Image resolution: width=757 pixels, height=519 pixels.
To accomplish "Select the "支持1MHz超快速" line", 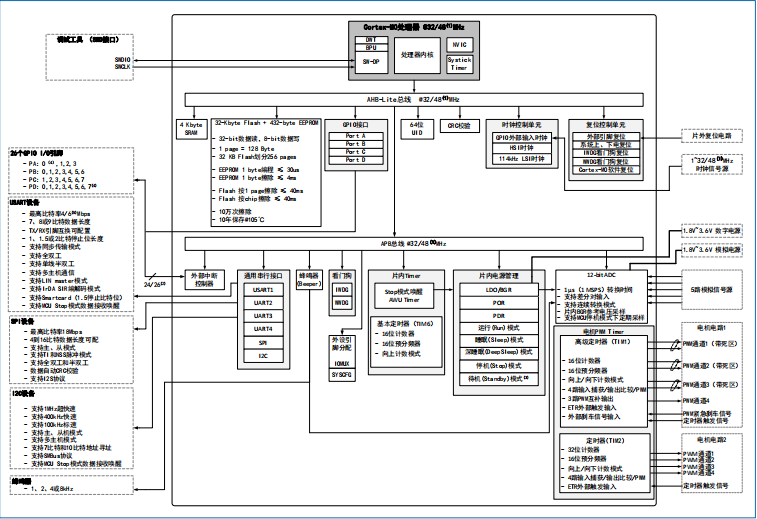I will click(x=53, y=408).
